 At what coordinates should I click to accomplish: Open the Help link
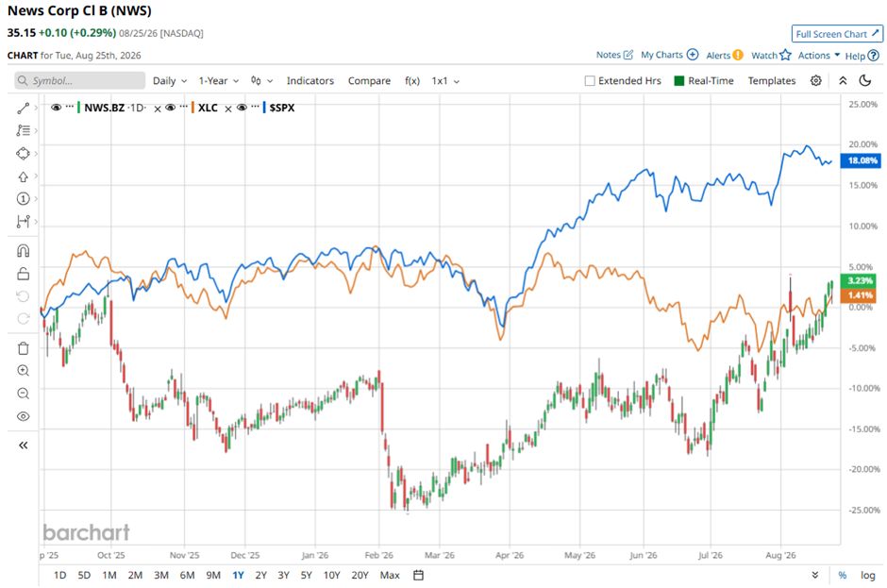(x=862, y=56)
